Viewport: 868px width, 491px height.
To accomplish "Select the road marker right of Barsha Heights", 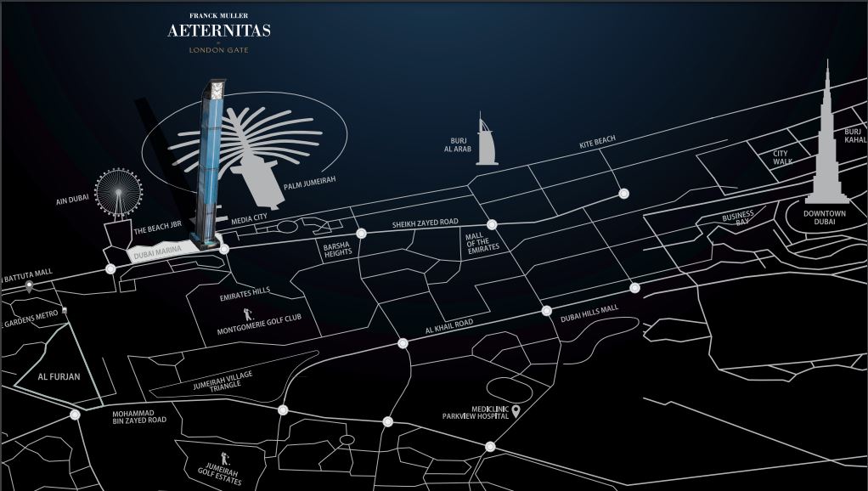I will click(362, 234).
